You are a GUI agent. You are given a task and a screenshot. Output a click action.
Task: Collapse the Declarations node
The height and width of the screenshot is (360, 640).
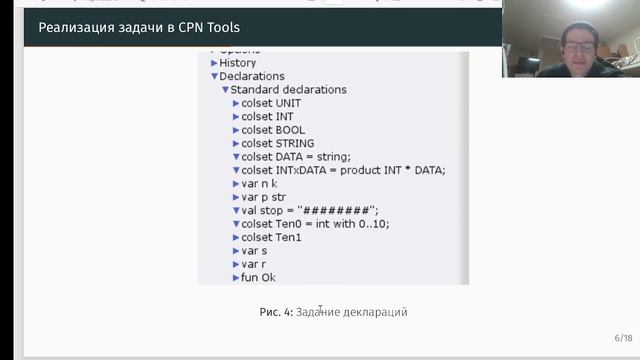click(214, 76)
